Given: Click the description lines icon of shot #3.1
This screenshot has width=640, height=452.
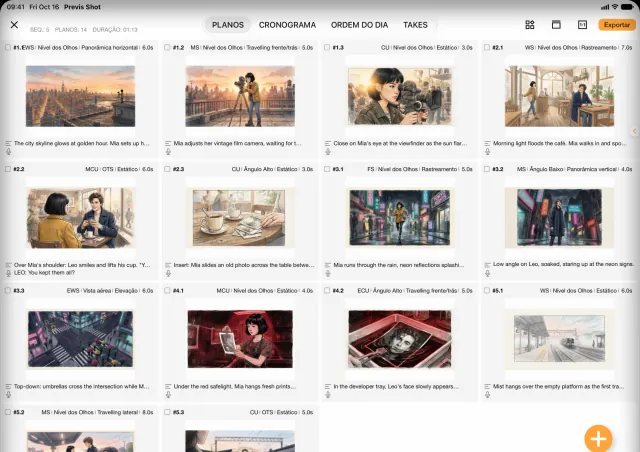Looking at the screenshot, I should (x=327, y=265).
